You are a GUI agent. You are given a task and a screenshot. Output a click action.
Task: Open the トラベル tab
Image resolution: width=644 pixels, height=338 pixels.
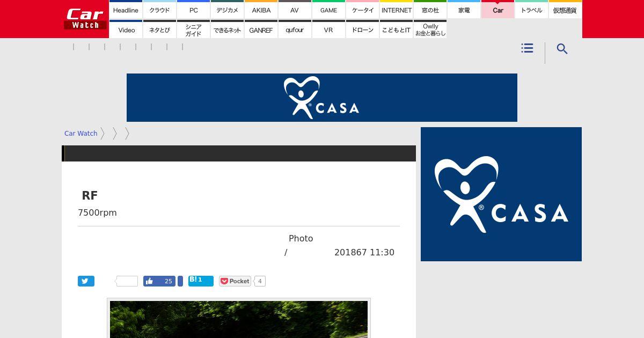531,10
